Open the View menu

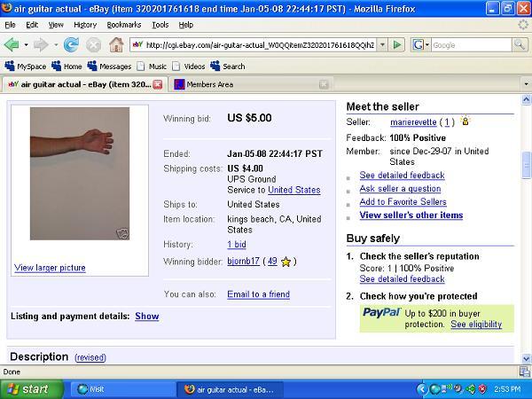click(56, 25)
